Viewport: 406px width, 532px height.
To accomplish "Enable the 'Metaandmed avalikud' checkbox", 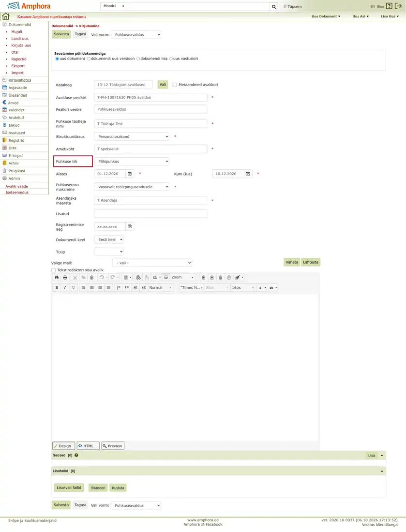I will point(175,85).
